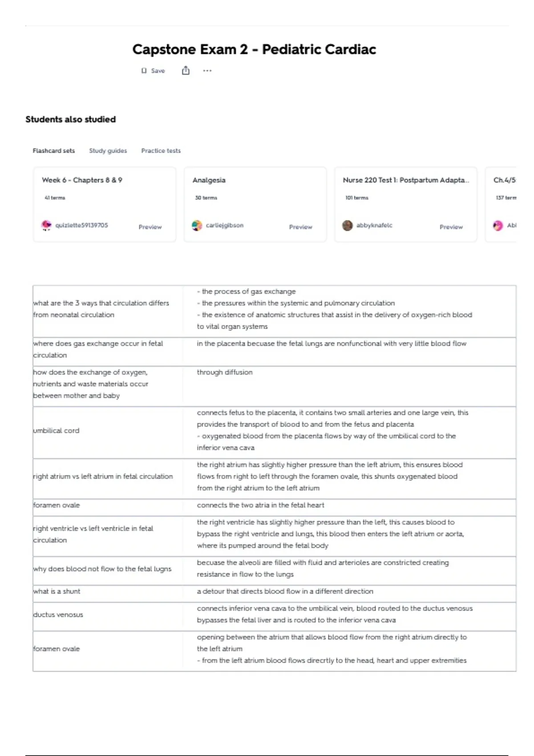
Task: Switch to the Study guides tab
Action: point(108,151)
